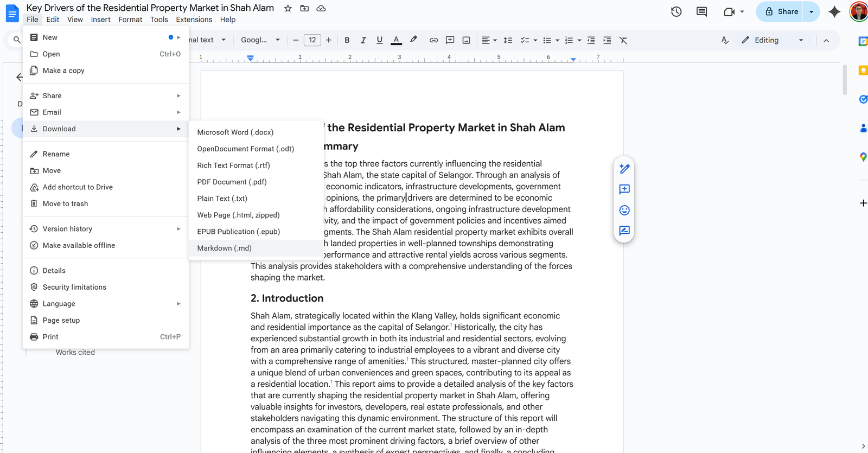Open the font family dropdown
868x453 pixels.
[260, 40]
